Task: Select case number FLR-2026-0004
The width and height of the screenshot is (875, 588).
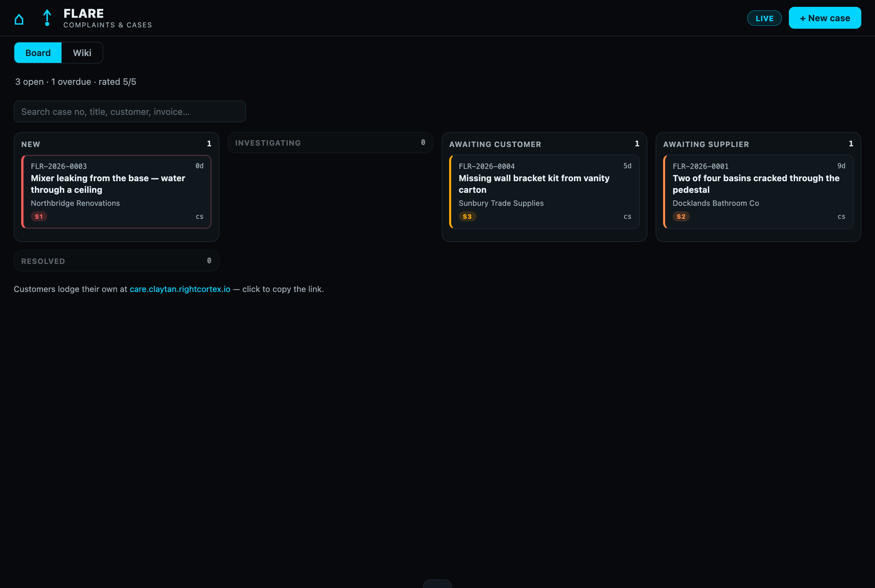Action: [x=487, y=166]
